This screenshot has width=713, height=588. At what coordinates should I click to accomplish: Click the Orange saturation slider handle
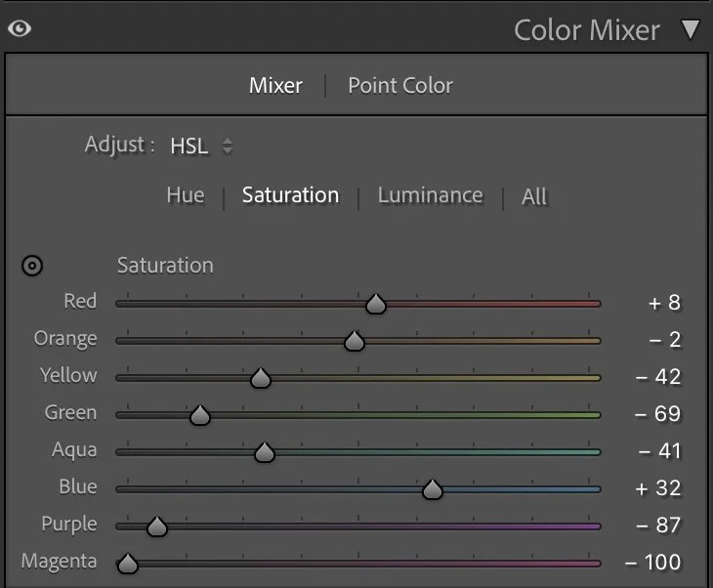[355, 341]
